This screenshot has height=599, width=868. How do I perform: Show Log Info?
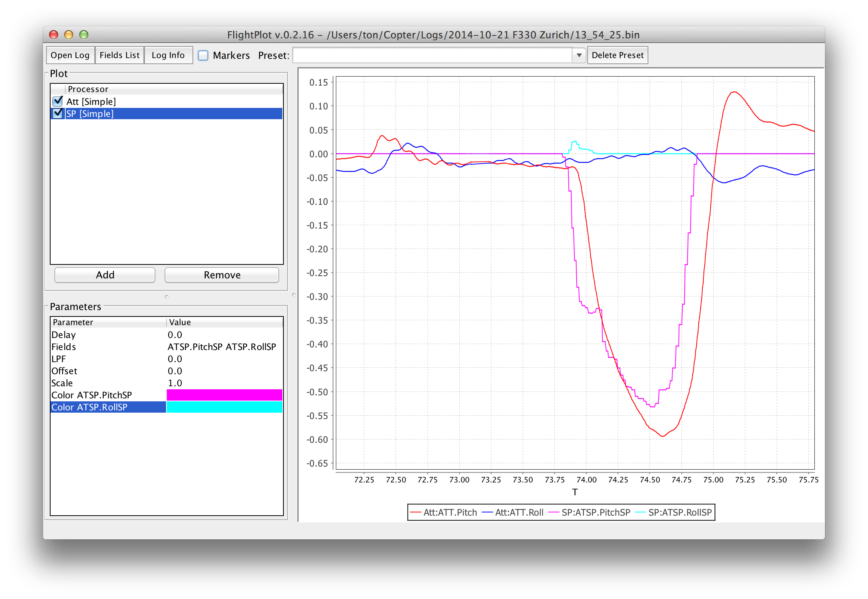[x=168, y=55]
